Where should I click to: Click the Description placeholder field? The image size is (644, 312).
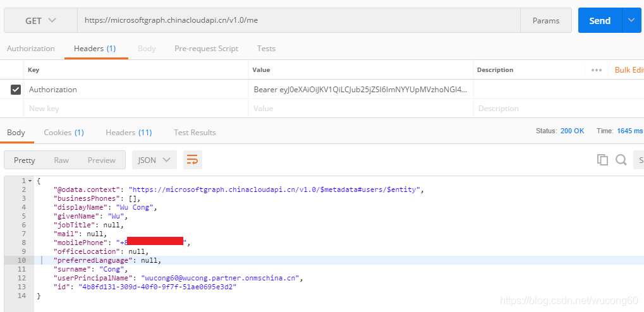pyautogui.click(x=559, y=109)
